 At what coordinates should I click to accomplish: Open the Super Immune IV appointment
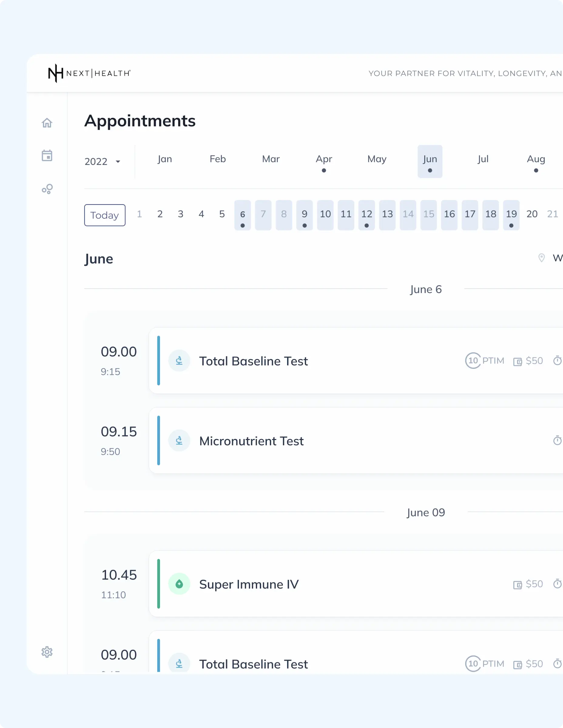click(356, 584)
